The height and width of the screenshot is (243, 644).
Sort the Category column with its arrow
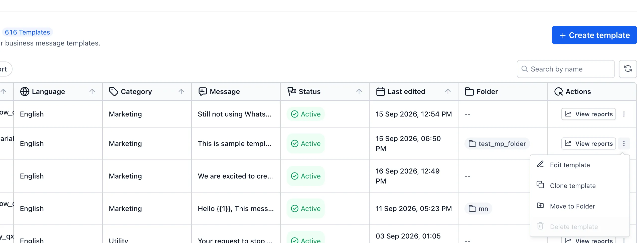(x=181, y=91)
